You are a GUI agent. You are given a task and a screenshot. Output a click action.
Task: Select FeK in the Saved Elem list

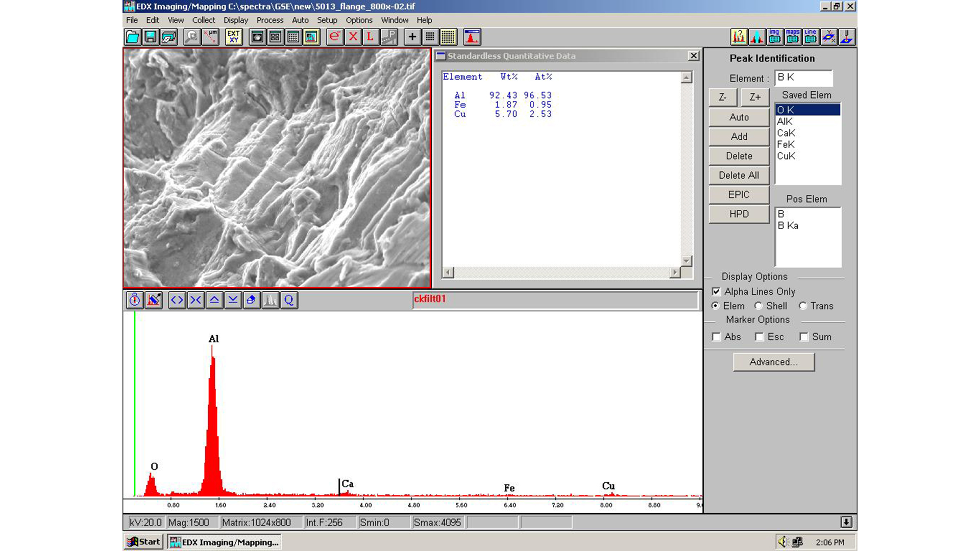pyautogui.click(x=785, y=144)
